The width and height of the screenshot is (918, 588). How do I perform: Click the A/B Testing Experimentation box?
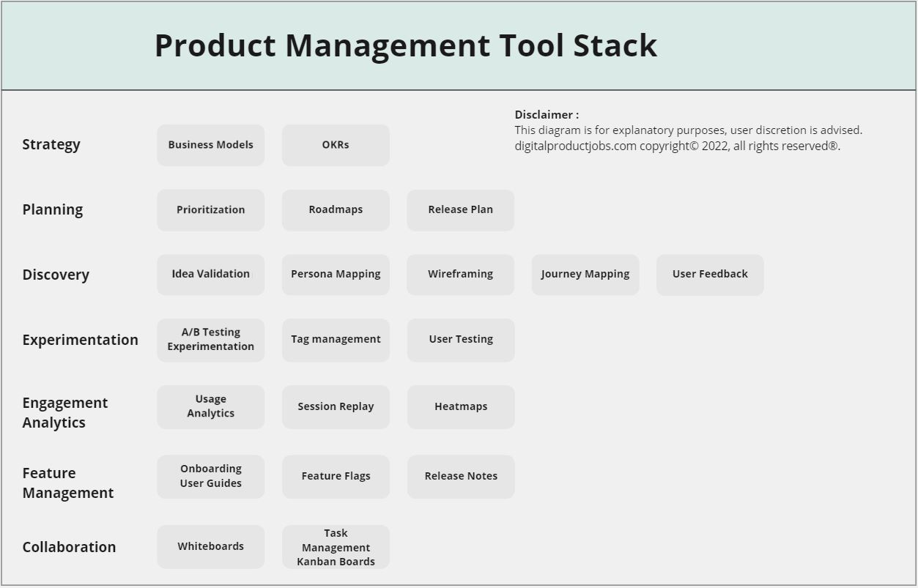click(x=210, y=340)
